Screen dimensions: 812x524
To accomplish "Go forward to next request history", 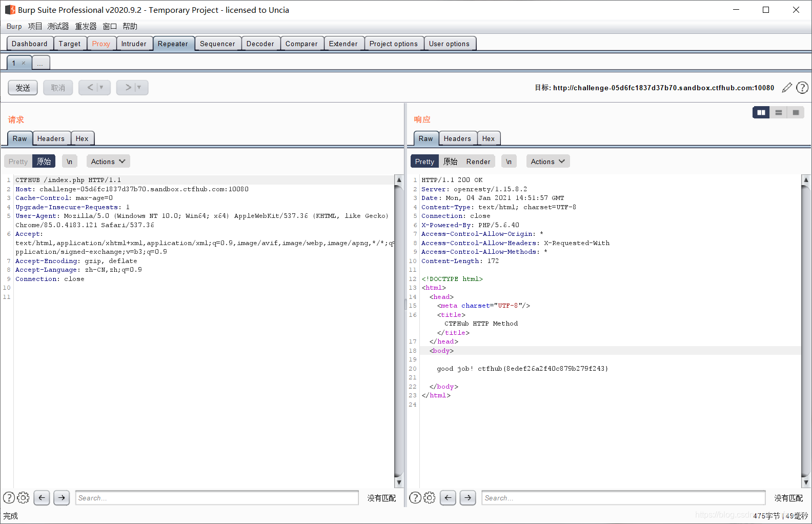I will (x=128, y=88).
